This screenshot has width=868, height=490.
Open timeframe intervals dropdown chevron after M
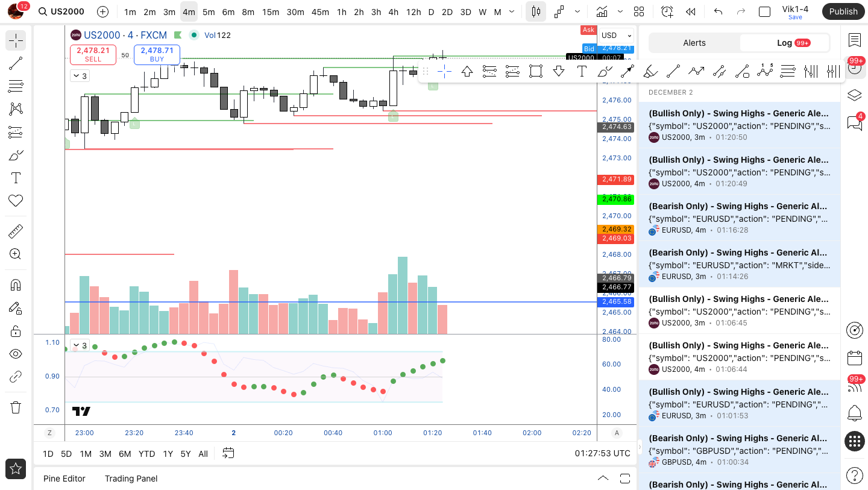point(512,11)
